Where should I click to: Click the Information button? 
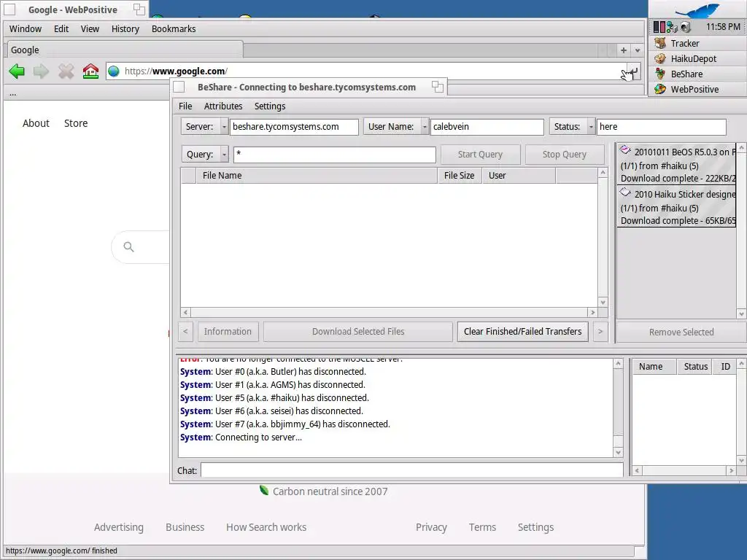coord(228,332)
